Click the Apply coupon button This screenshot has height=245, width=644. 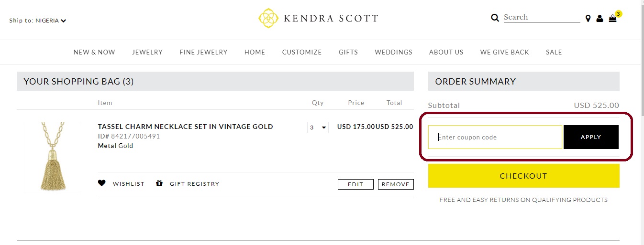(591, 137)
